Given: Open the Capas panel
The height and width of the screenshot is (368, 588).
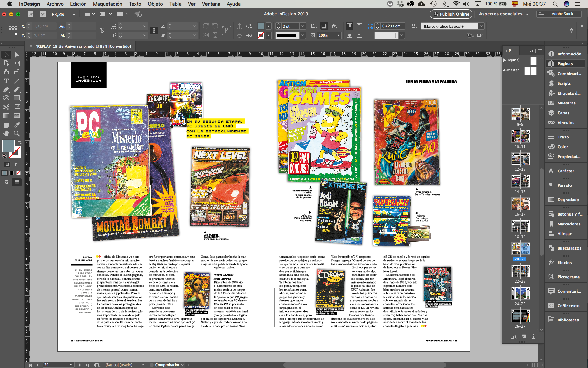Looking at the screenshot, I should coord(565,113).
